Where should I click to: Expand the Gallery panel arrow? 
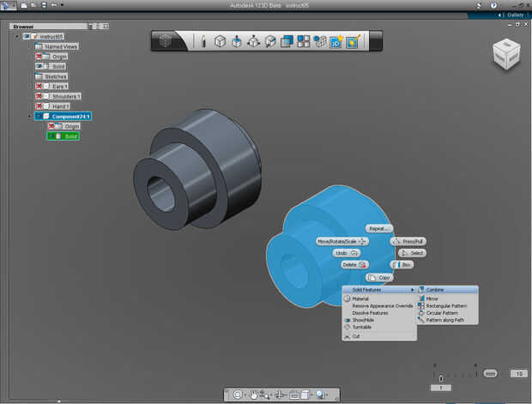click(499, 15)
